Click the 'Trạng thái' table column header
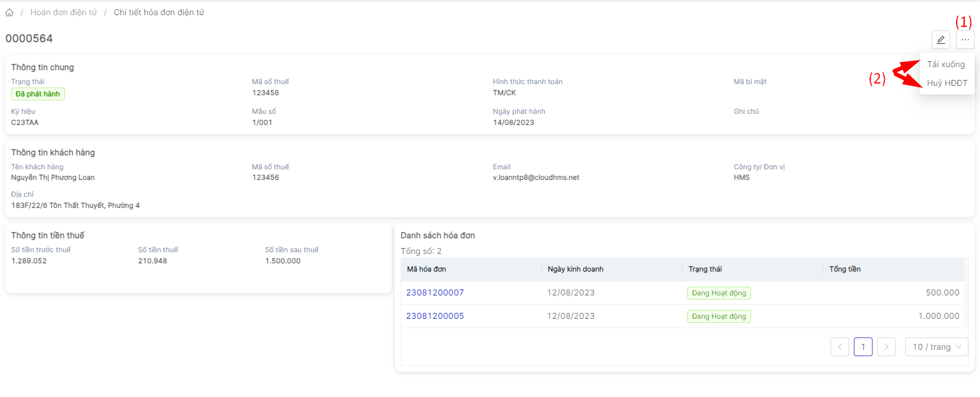This screenshot has height=397, width=980. pyautogui.click(x=705, y=269)
